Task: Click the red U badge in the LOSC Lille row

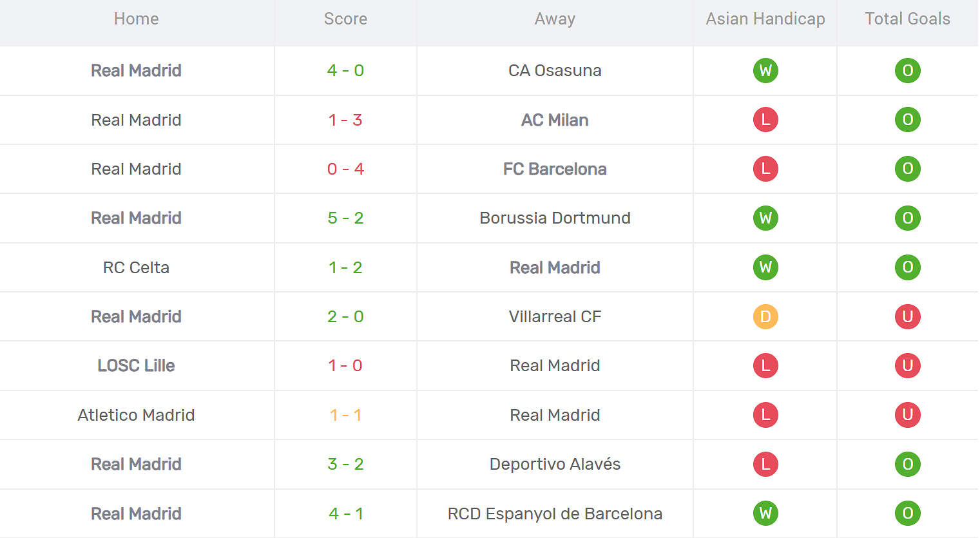Action: coord(907,365)
